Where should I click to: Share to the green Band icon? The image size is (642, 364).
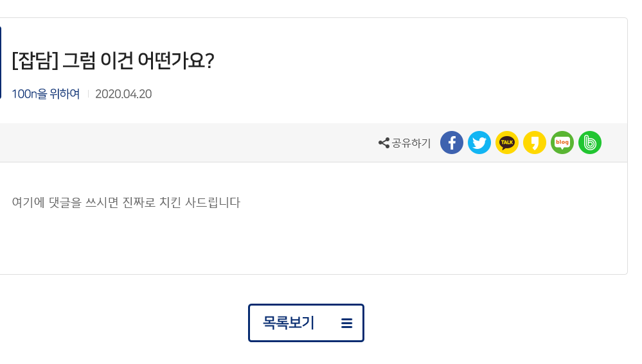click(590, 143)
